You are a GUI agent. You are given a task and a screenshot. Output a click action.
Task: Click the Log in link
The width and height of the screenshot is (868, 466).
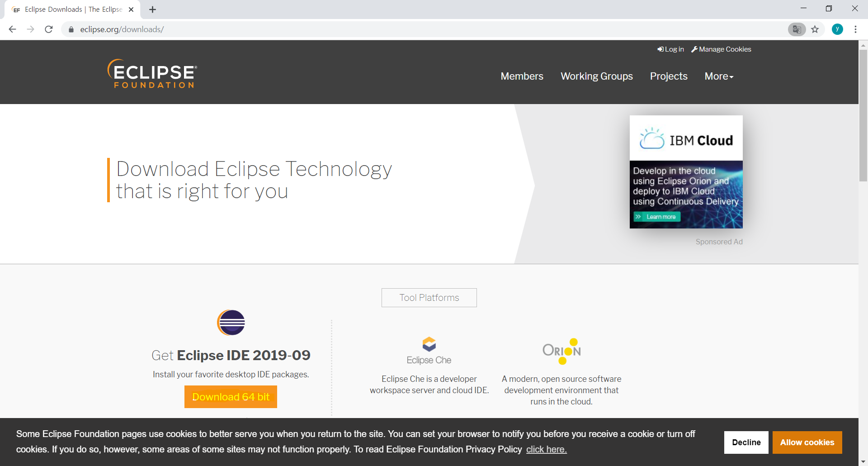[670, 49]
